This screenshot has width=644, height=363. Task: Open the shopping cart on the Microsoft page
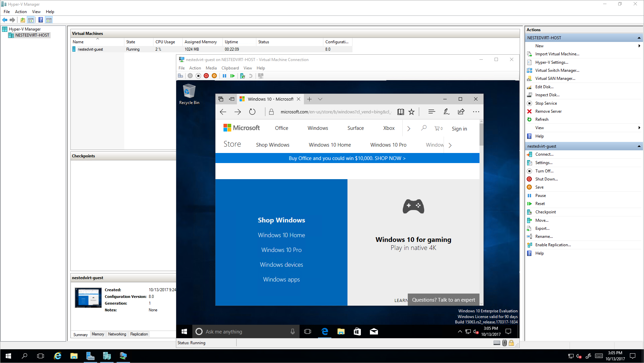(438, 128)
